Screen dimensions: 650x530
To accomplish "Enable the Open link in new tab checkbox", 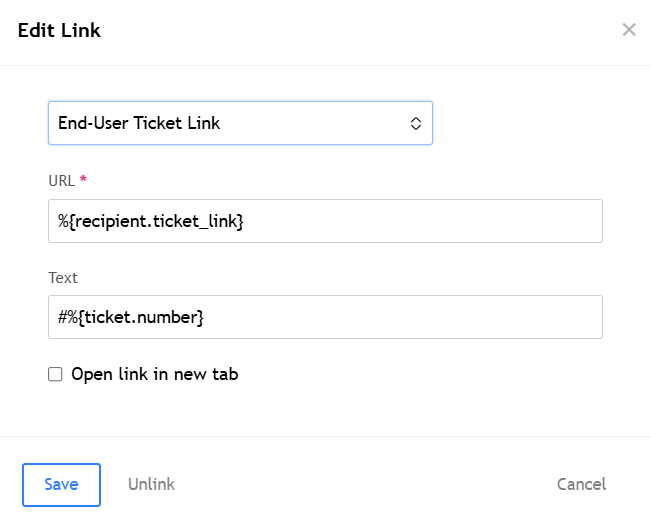I will tap(55, 375).
